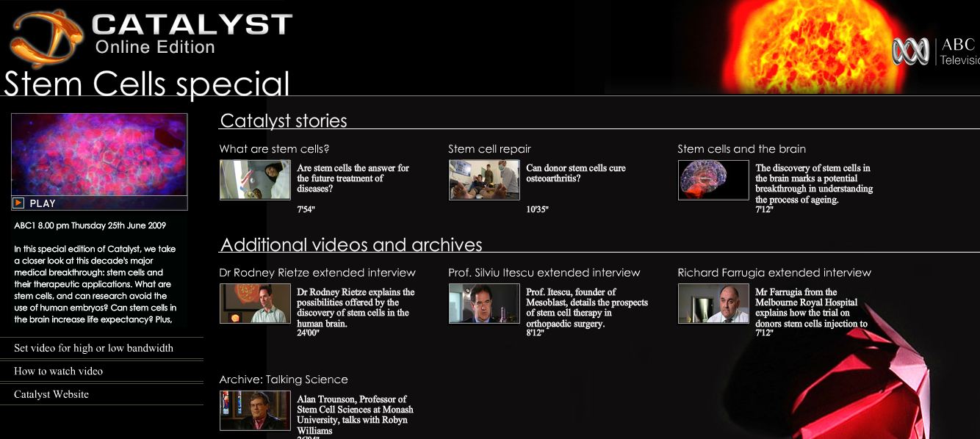Click the 'Online Edition' subtitle text
This screenshot has height=439, width=980.
point(155,47)
